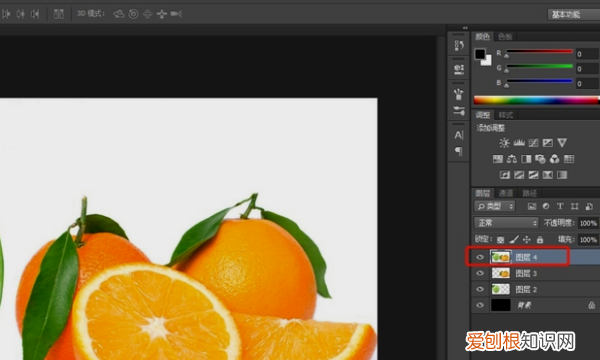Hide layer 图层 2 via eye icon

[x=480, y=289]
